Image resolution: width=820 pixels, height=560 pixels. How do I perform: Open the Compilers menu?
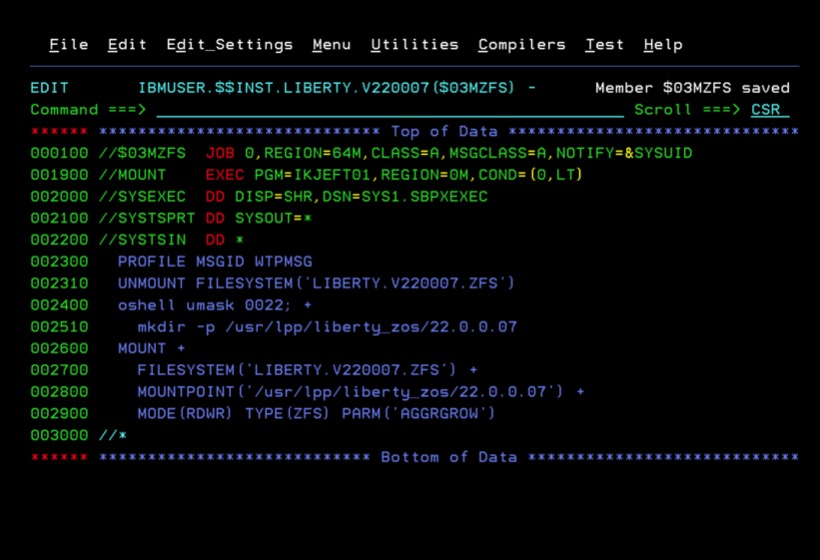click(522, 45)
